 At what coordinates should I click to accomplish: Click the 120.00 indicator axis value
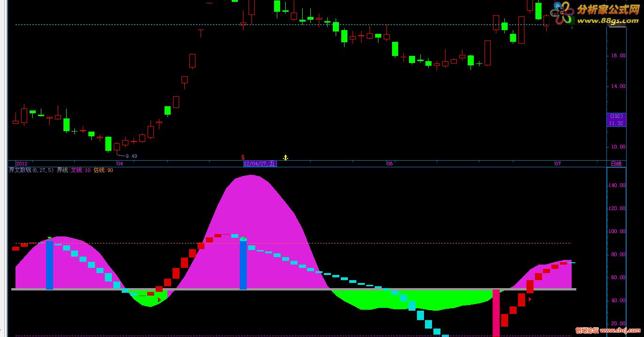(x=617, y=208)
